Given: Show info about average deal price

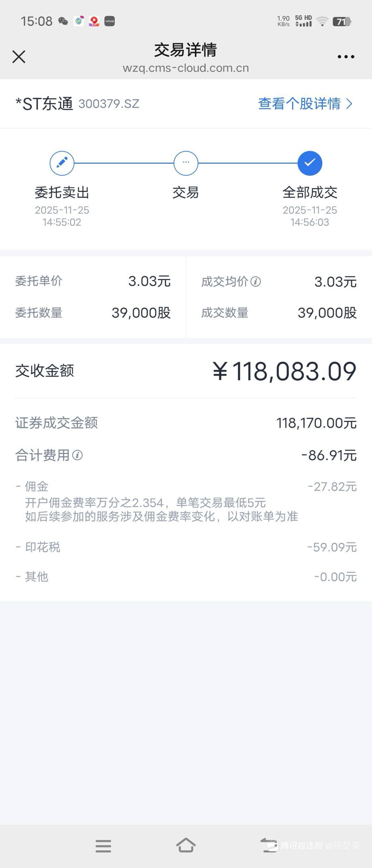Looking at the screenshot, I should [x=256, y=281].
